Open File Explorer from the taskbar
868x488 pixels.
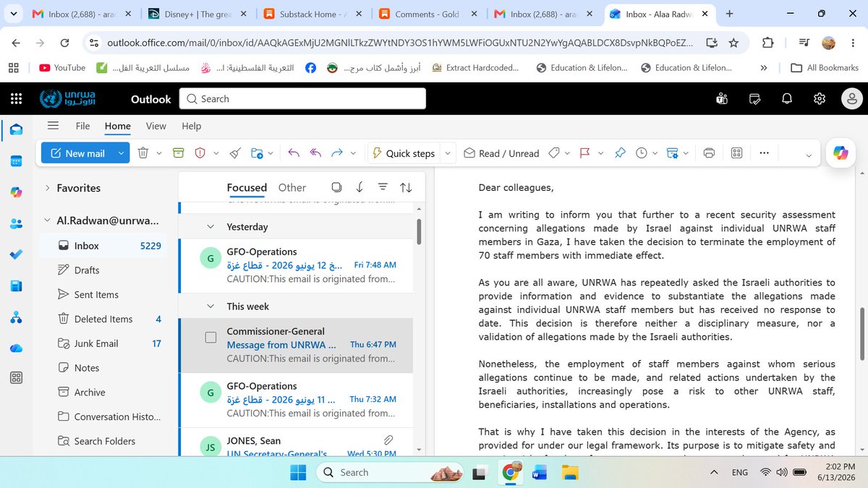click(571, 473)
